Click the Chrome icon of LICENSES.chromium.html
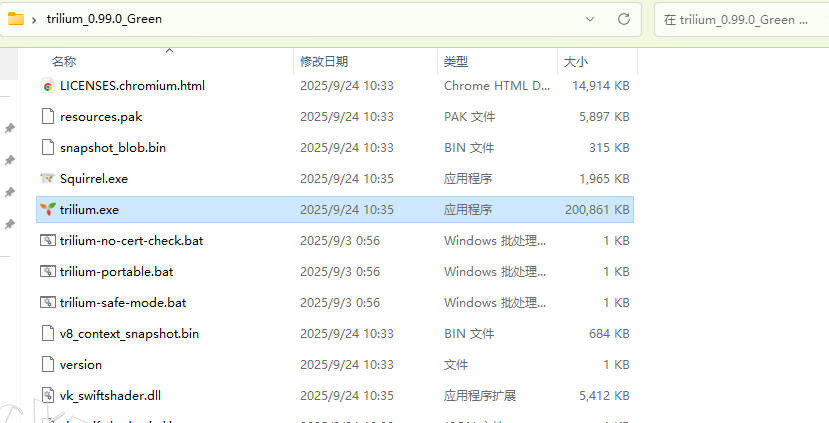This screenshot has height=423, width=829. pos(48,86)
